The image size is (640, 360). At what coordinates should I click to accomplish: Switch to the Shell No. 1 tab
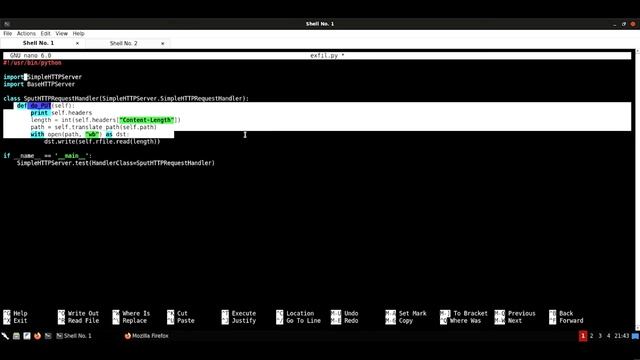coord(38,43)
